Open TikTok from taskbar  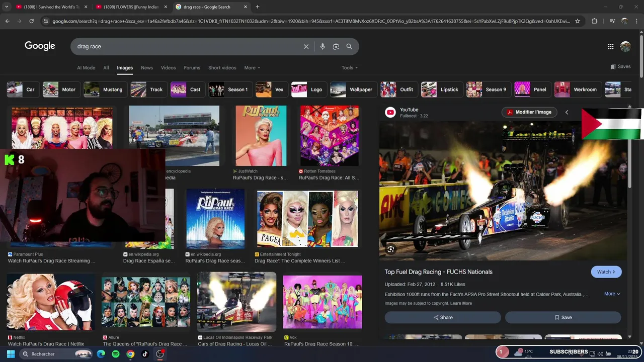145,354
